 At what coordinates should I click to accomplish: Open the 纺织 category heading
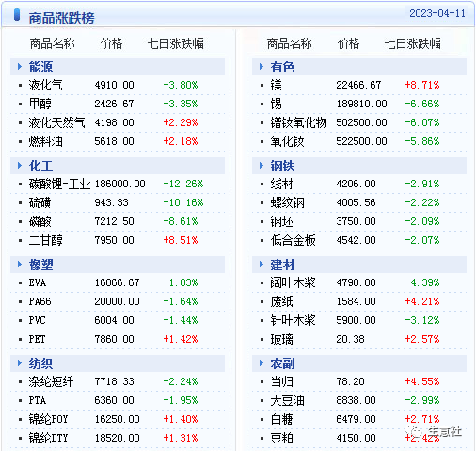coord(40,363)
